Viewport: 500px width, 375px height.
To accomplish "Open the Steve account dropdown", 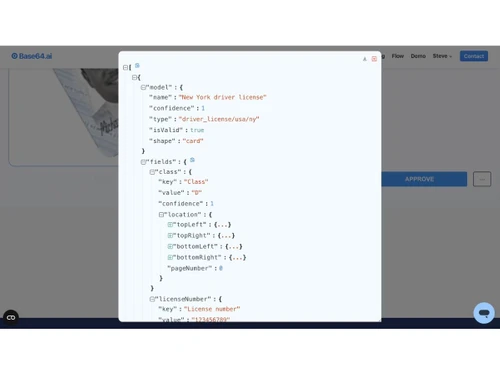I will pyautogui.click(x=442, y=56).
